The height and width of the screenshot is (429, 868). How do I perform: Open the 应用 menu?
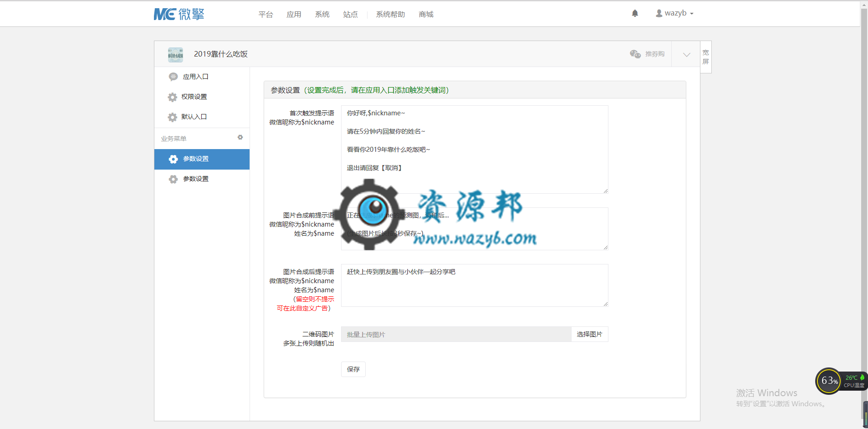click(294, 14)
